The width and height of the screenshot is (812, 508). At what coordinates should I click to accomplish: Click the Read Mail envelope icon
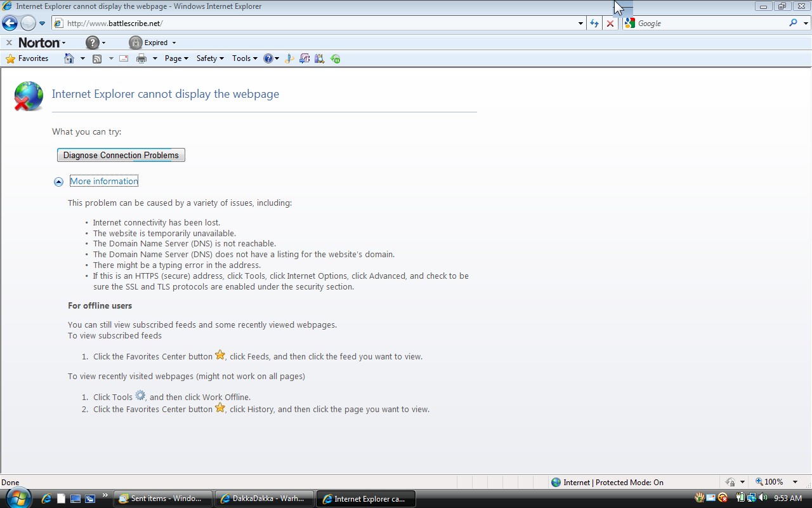tap(124, 58)
